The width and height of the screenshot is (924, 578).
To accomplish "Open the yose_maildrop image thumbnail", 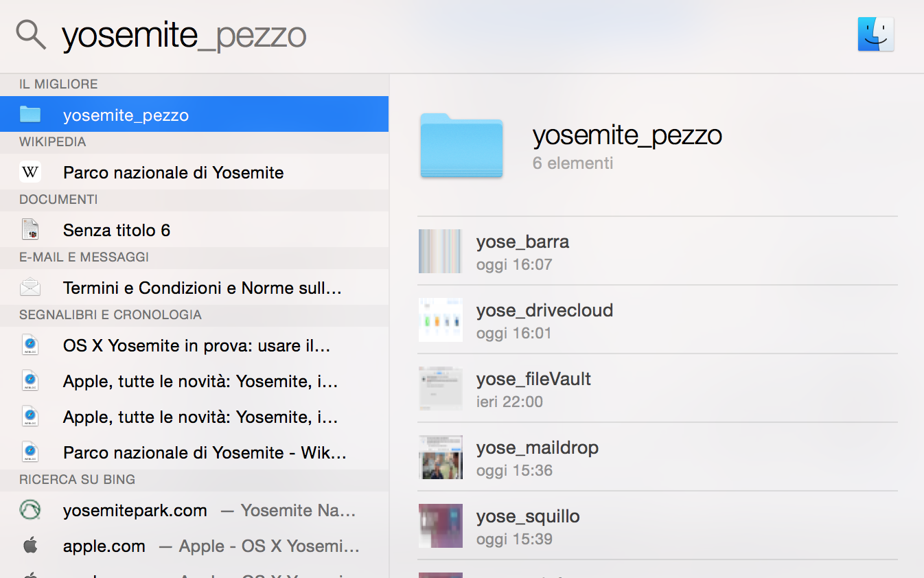I will click(440, 457).
